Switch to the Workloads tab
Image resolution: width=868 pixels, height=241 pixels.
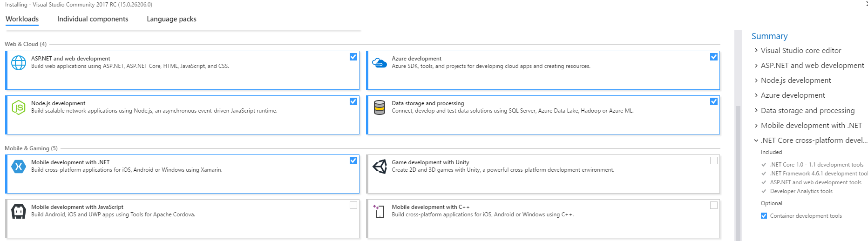click(22, 19)
